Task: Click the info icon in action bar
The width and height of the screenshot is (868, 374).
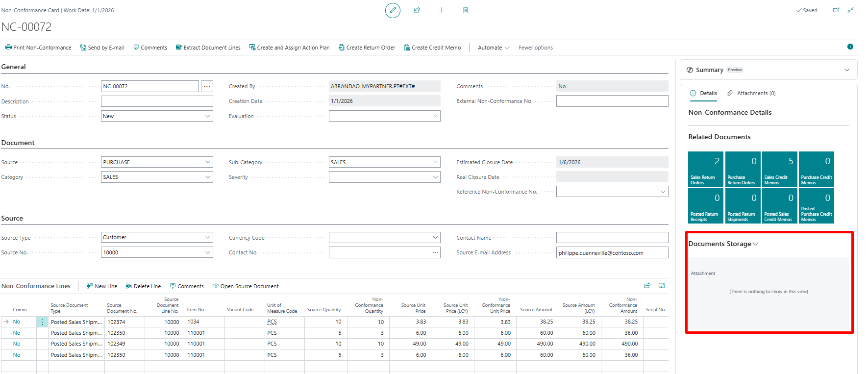Action: [850, 47]
